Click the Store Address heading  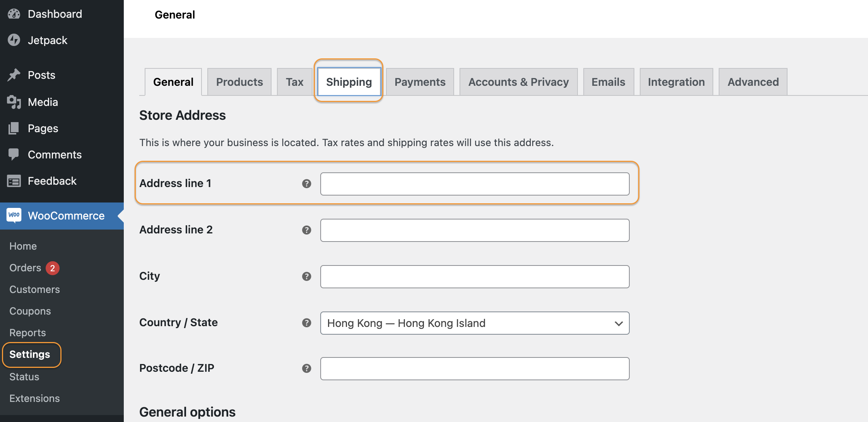[x=182, y=115]
